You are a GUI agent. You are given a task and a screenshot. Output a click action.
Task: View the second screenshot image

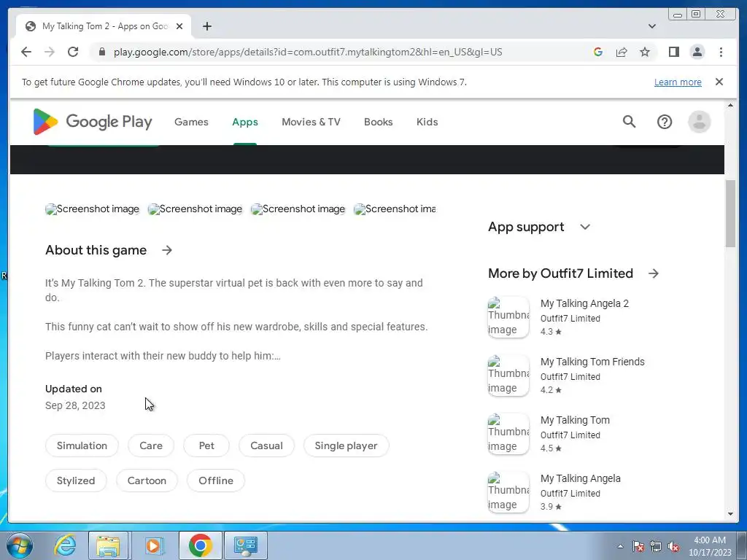195,209
